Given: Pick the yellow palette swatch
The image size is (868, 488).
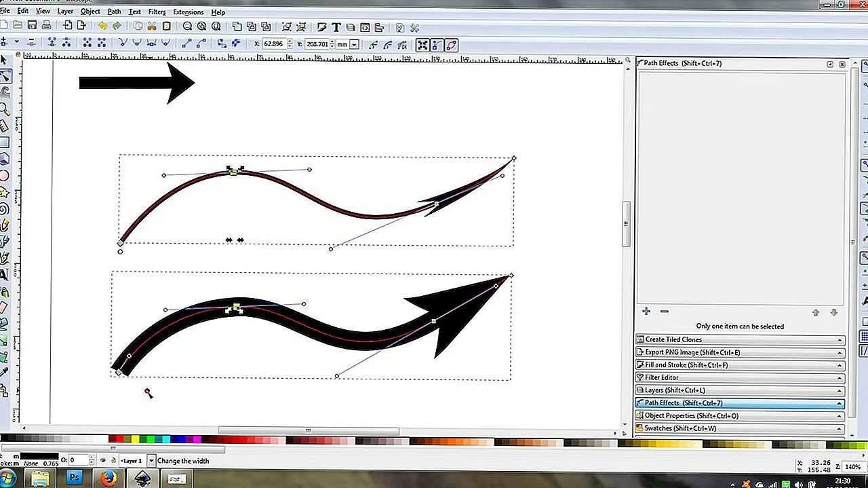Looking at the screenshot, I should pyautogui.click(x=135, y=440).
